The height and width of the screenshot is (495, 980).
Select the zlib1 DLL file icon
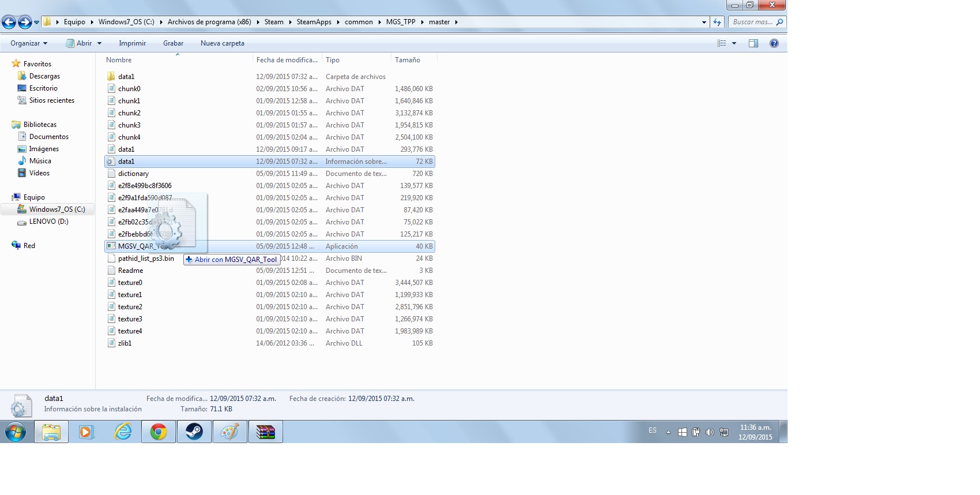(x=111, y=343)
